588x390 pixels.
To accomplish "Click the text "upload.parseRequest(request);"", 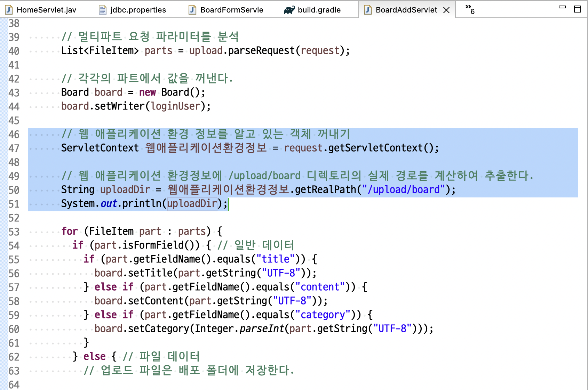I will [270, 51].
